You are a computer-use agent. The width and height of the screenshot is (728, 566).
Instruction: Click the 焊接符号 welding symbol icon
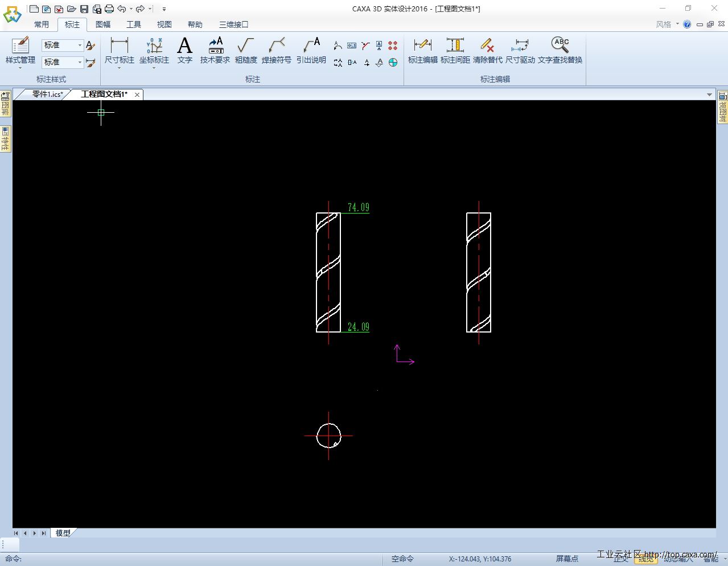coord(276,46)
